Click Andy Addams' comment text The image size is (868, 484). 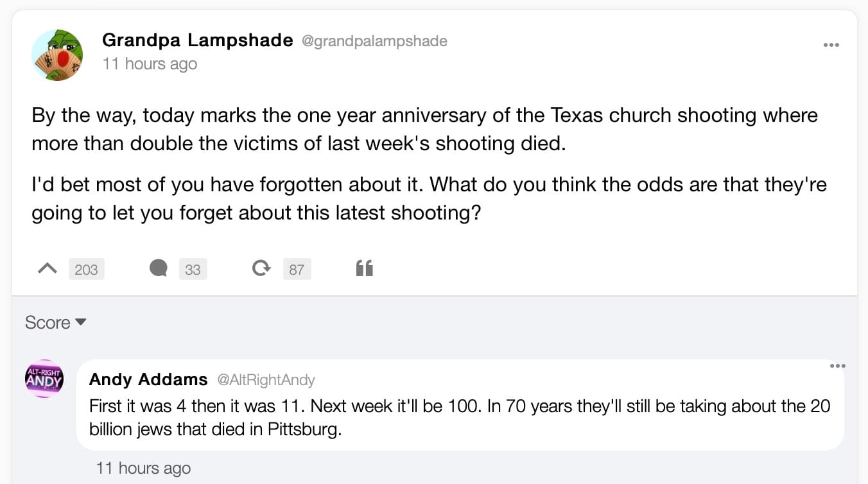click(459, 417)
